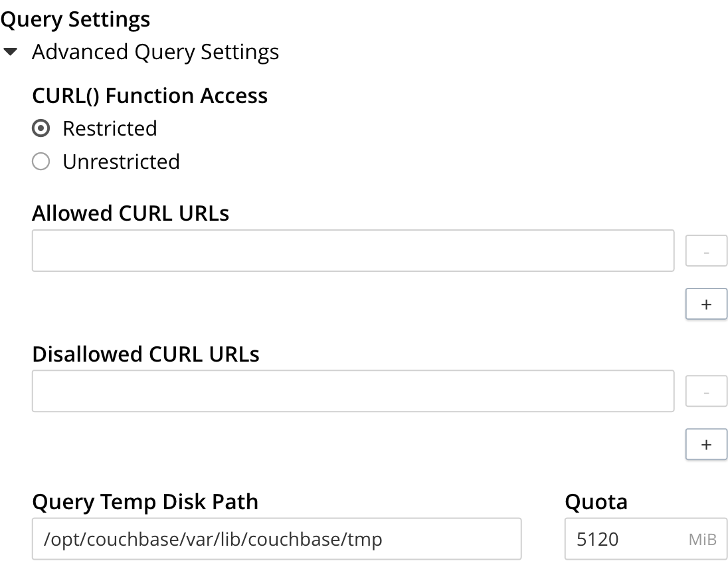
Task: Click the Query Temp Disk Path input box
Action: 277,539
